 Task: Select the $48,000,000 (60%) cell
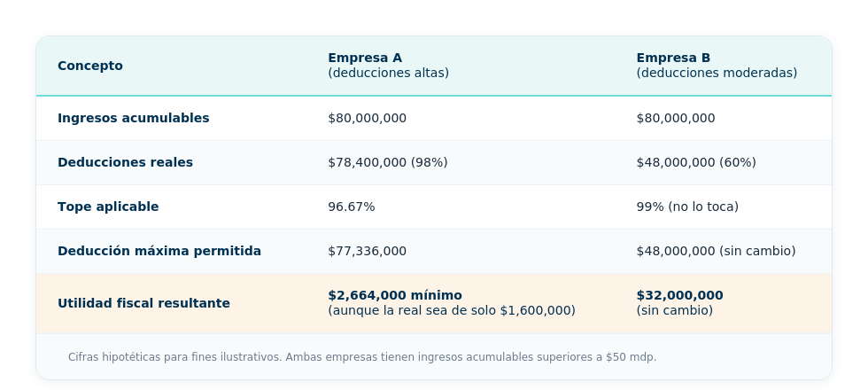696,162
